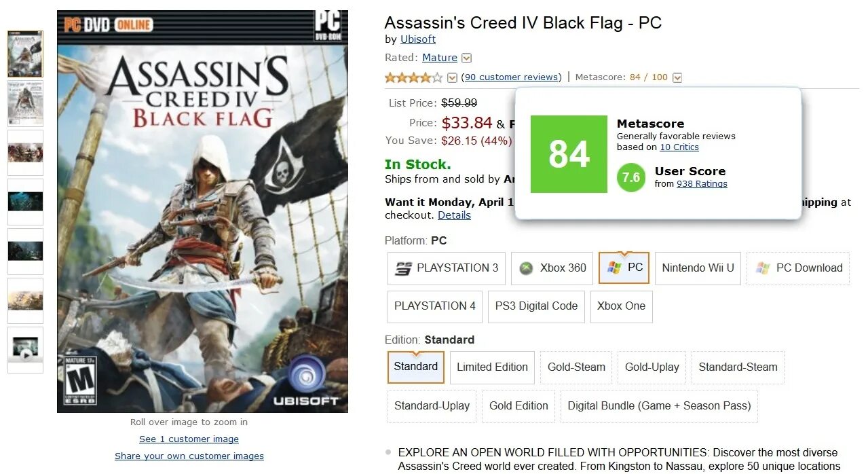Select the Gold-Steam edition
Viewport: 868px width, 474px height.
point(576,367)
